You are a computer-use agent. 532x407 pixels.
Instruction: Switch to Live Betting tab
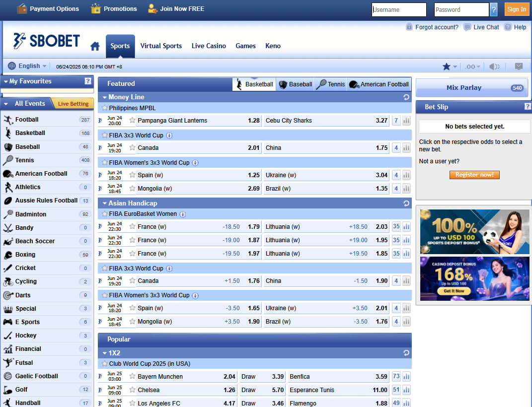pos(73,104)
